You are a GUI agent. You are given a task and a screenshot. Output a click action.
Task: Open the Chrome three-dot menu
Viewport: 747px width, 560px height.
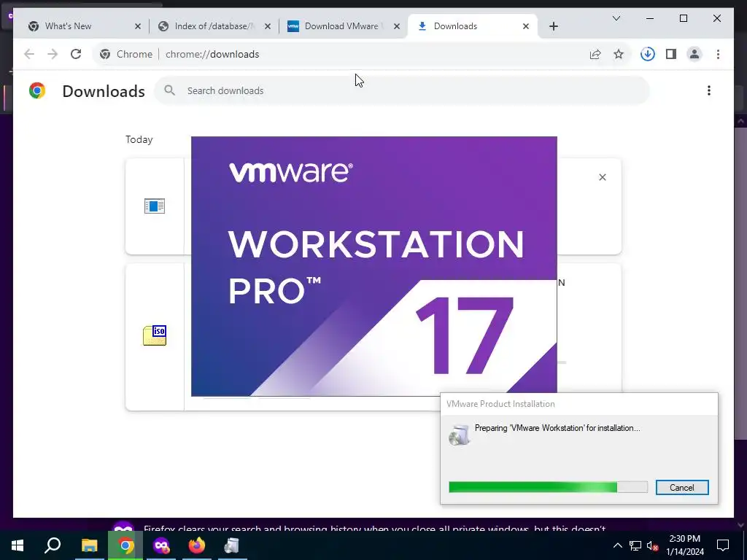pyautogui.click(x=718, y=54)
